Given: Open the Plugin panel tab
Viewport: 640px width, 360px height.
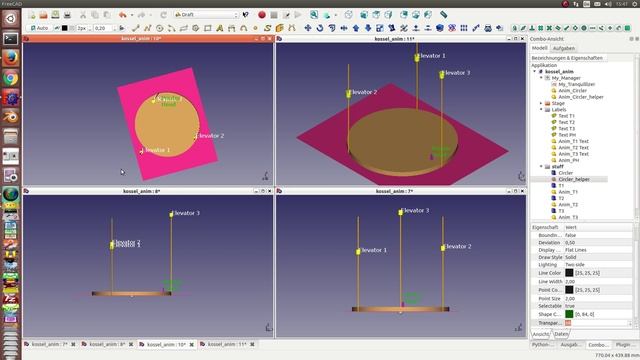Looking at the screenshot, I should pyautogui.click(x=624, y=345).
